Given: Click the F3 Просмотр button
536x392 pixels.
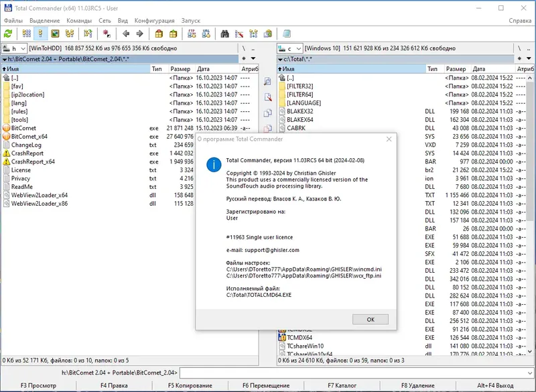Looking at the screenshot, I should pyautogui.click(x=38, y=385).
